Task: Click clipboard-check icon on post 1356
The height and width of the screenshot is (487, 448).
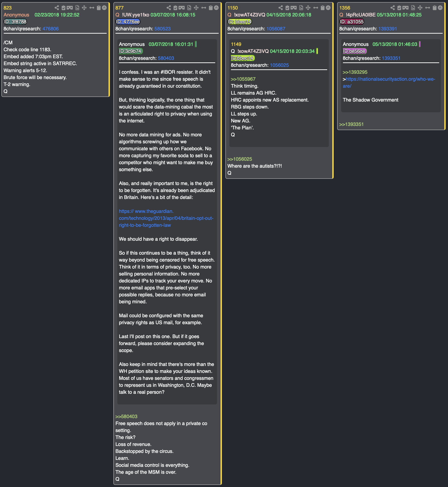Action: (399, 8)
